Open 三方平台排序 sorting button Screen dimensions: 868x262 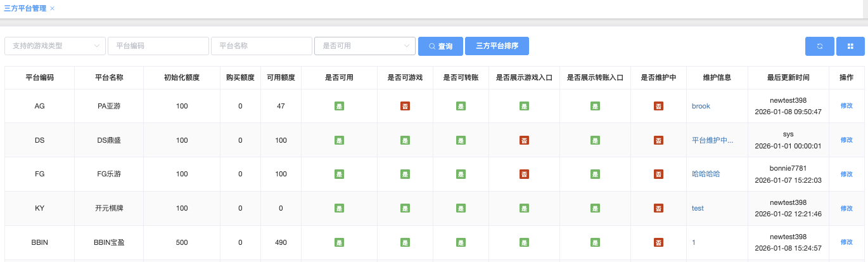(497, 46)
